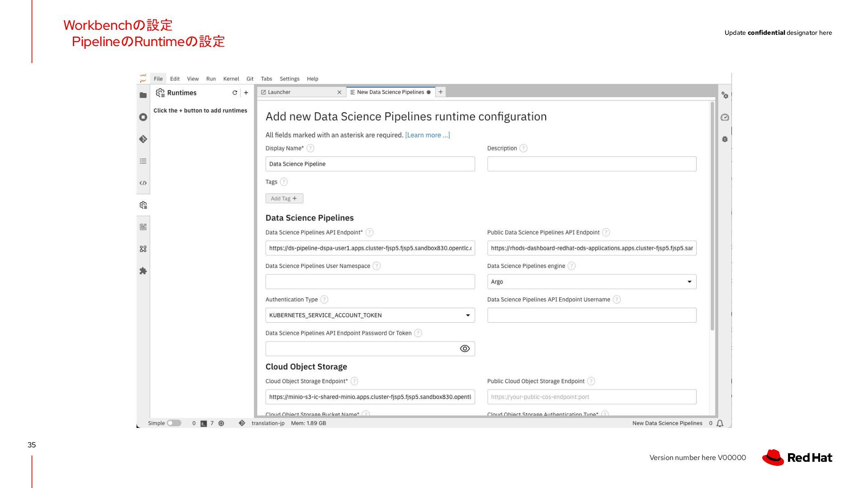
Task: Click Display Name help icon
Action: 310,148
